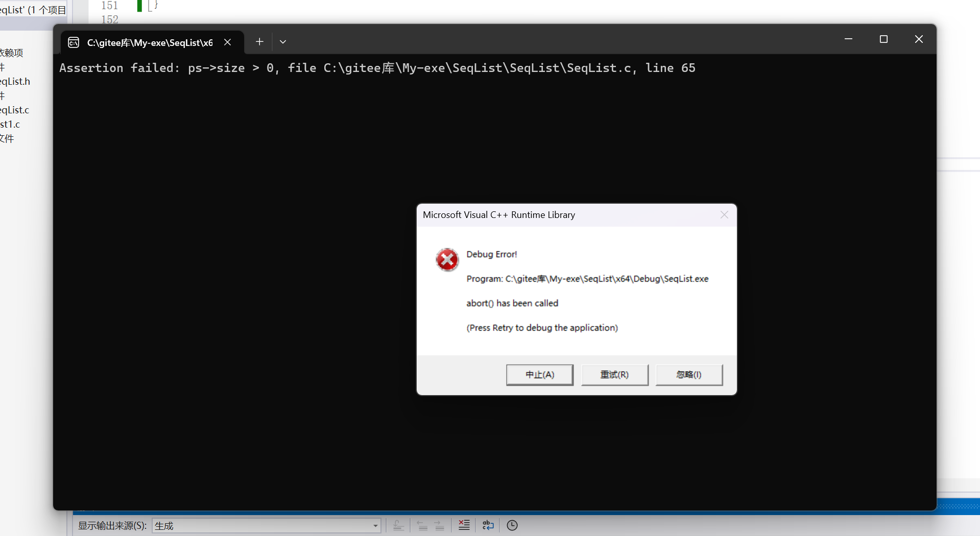Select the 依赖项 references node in Solution Explorer

click(x=12, y=53)
